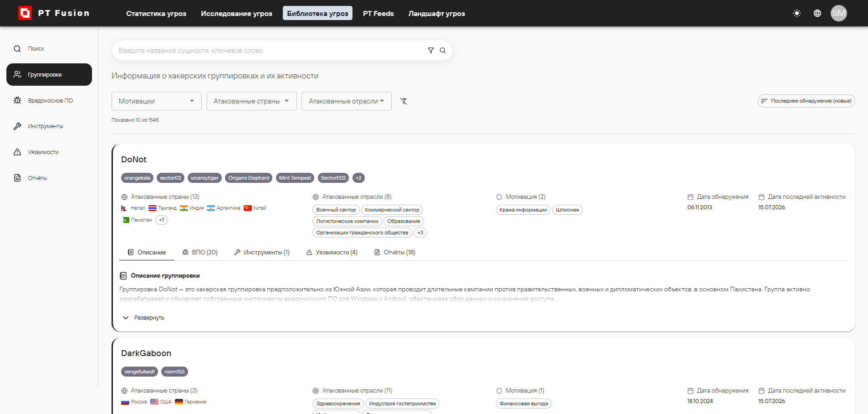Click the Mint Tempest alias tag
Image resolution: width=868 pixels, height=414 pixels.
point(295,178)
